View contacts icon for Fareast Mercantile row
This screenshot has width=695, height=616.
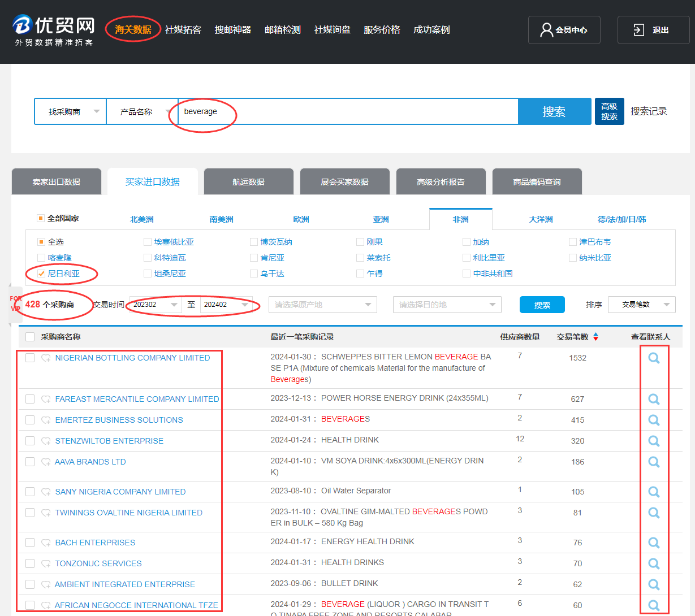(x=654, y=400)
